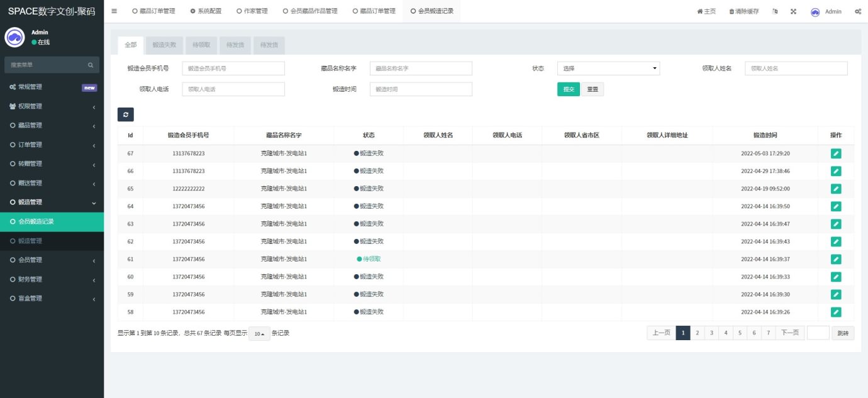Click phone number 12222222222 in the table
Viewport: 868px width, 398px height.
click(x=189, y=189)
